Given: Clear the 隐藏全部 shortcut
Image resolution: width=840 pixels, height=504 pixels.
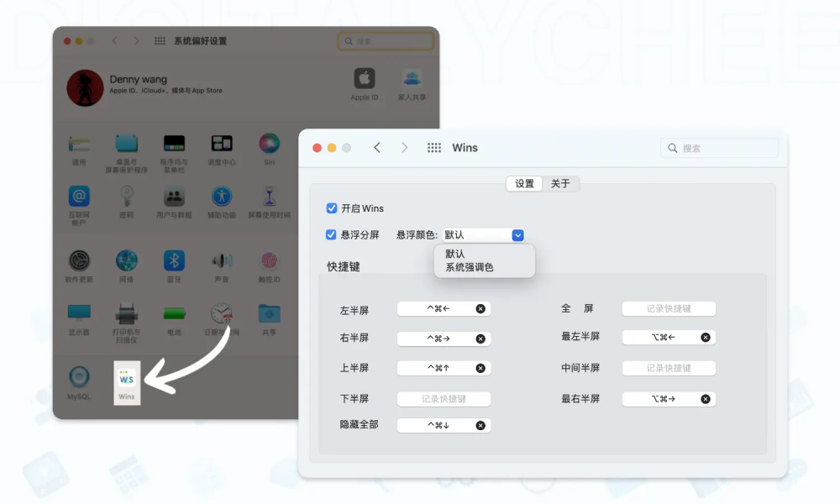Looking at the screenshot, I should click(x=480, y=426).
